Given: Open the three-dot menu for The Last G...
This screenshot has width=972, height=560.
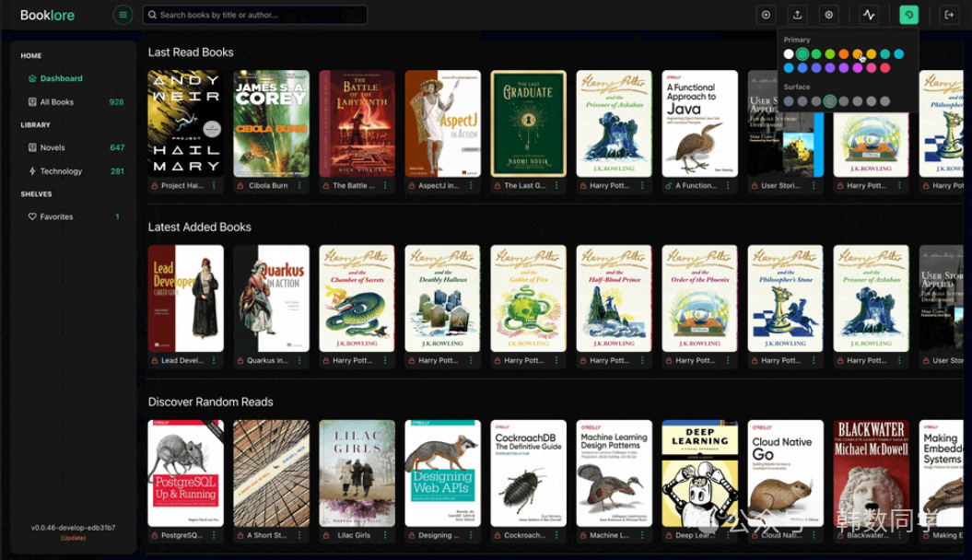Looking at the screenshot, I should pyautogui.click(x=556, y=185).
